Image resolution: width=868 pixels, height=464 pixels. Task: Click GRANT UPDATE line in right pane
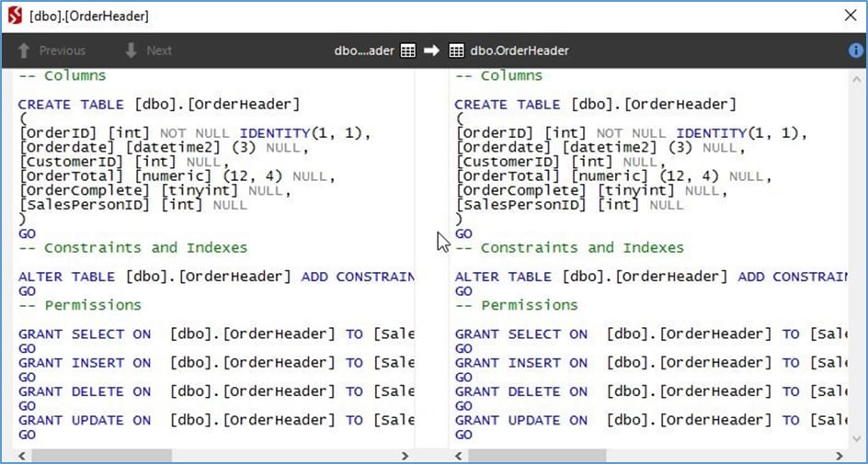pyautogui.click(x=651, y=420)
